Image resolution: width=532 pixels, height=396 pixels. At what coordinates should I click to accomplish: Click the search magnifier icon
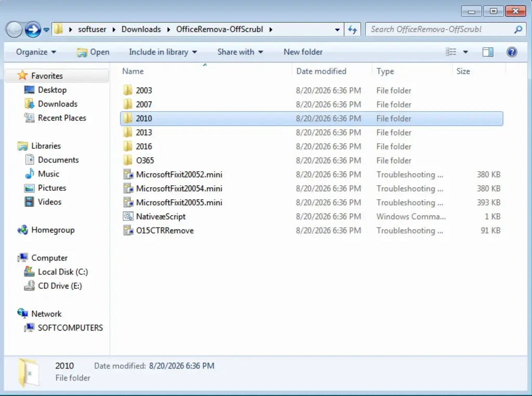pos(518,30)
